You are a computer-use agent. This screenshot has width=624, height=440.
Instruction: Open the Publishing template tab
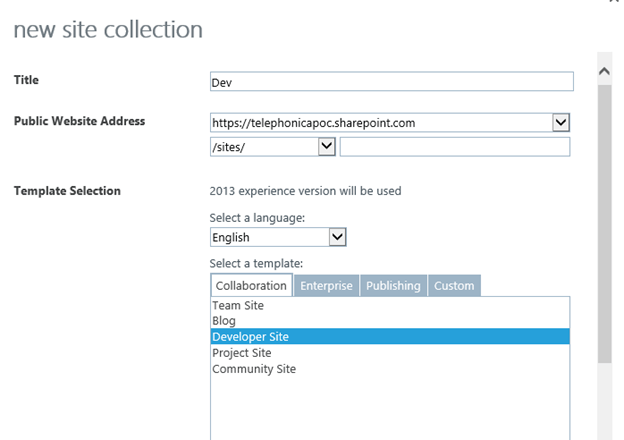393,285
